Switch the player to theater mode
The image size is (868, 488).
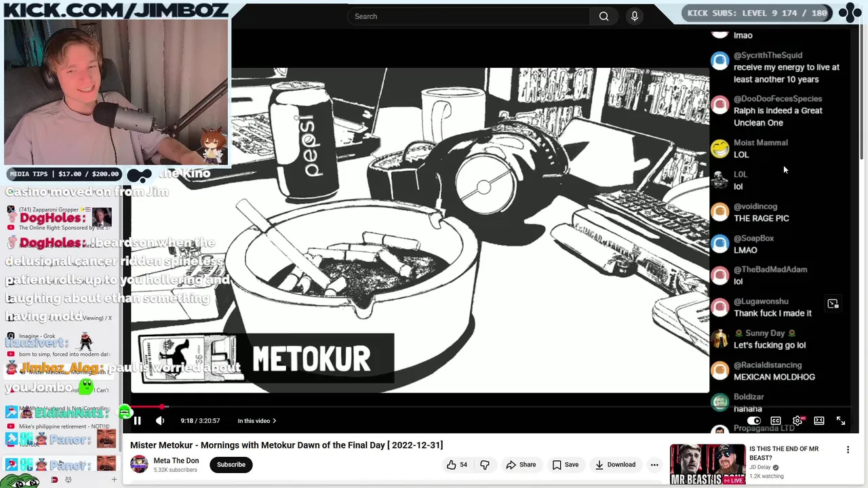coord(819,421)
